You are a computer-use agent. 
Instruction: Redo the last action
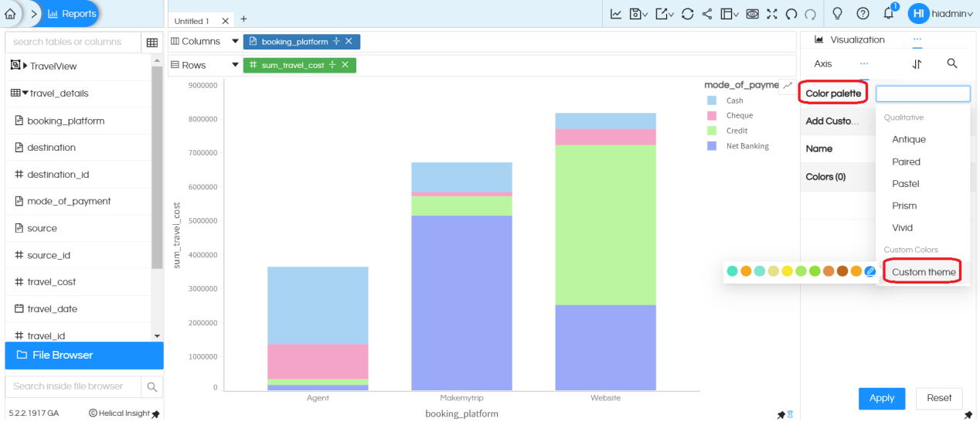click(x=810, y=14)
